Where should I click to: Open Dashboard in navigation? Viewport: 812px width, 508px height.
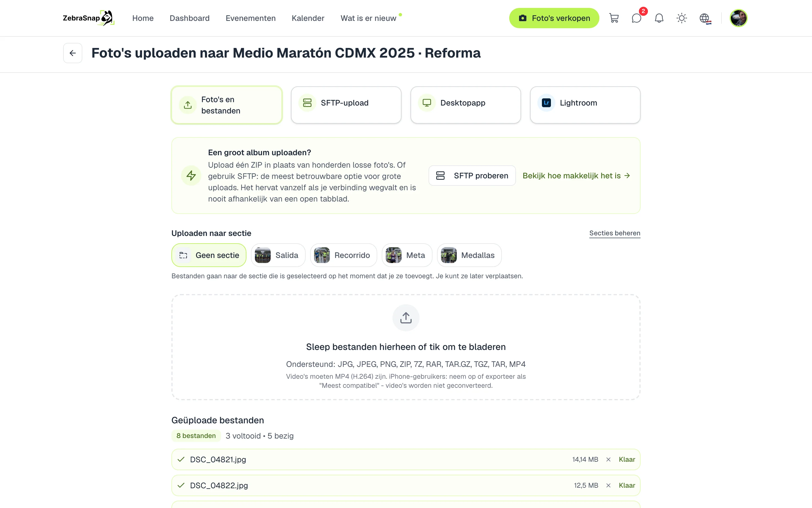point(189,18)
